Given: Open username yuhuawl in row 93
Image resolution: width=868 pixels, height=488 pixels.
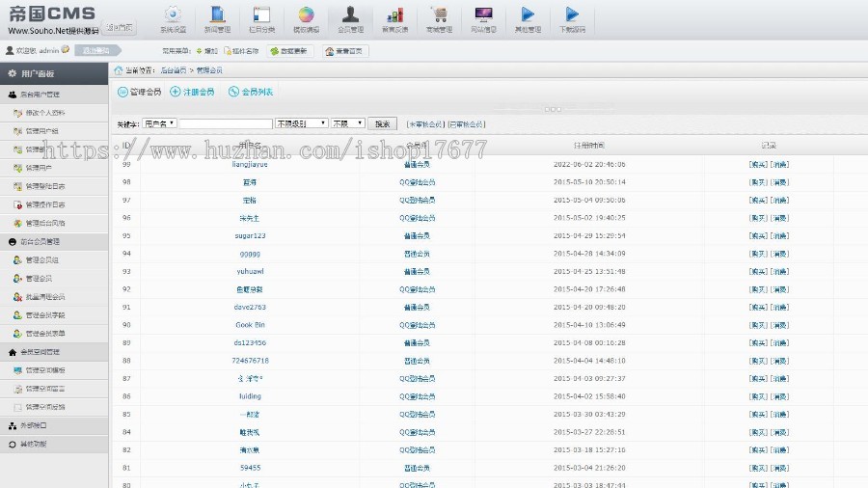Looking at the screenshot, I should point(250,271).
